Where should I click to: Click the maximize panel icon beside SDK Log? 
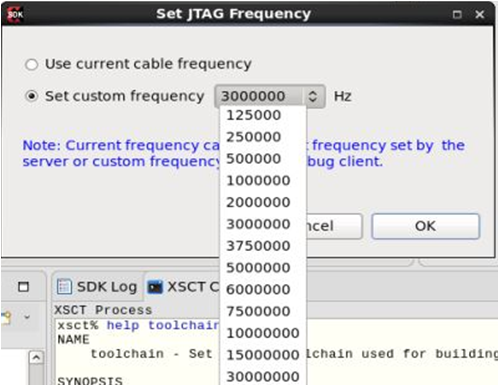point(23,287)
